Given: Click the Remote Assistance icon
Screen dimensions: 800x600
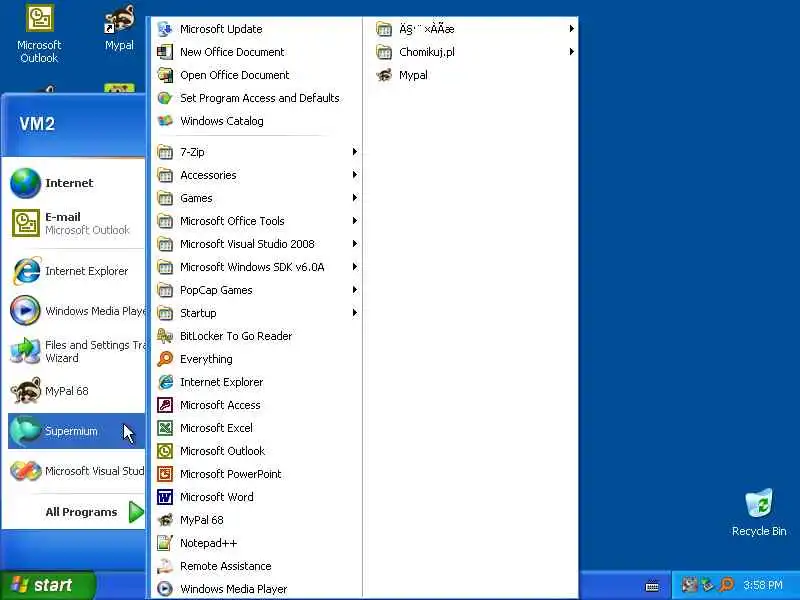Looking at the screenshot, I should [x=165, y=566].
